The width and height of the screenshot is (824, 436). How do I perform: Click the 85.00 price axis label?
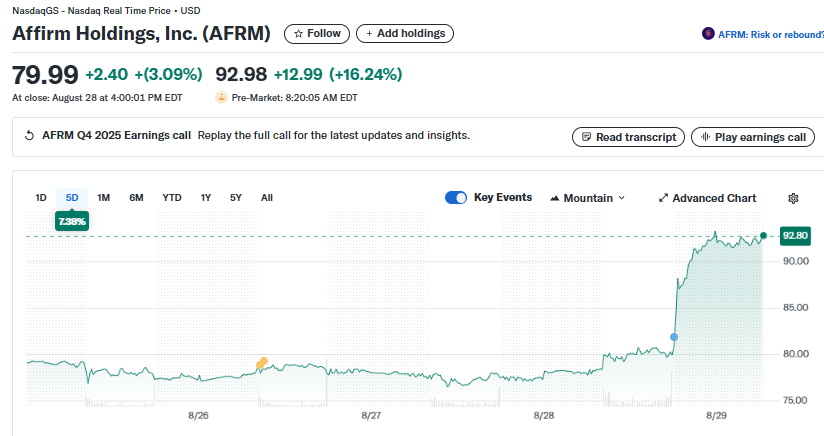pyautogui.click(x=796, y=307)
